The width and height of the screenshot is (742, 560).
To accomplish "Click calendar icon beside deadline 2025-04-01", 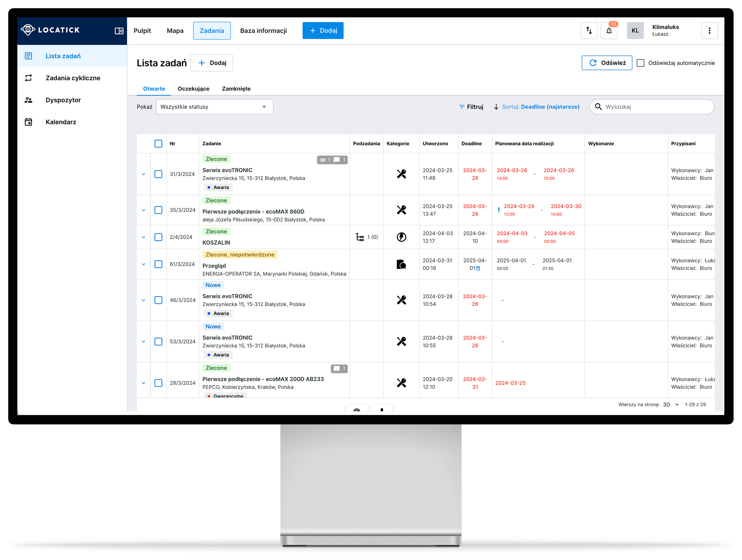I will [478, 268].
